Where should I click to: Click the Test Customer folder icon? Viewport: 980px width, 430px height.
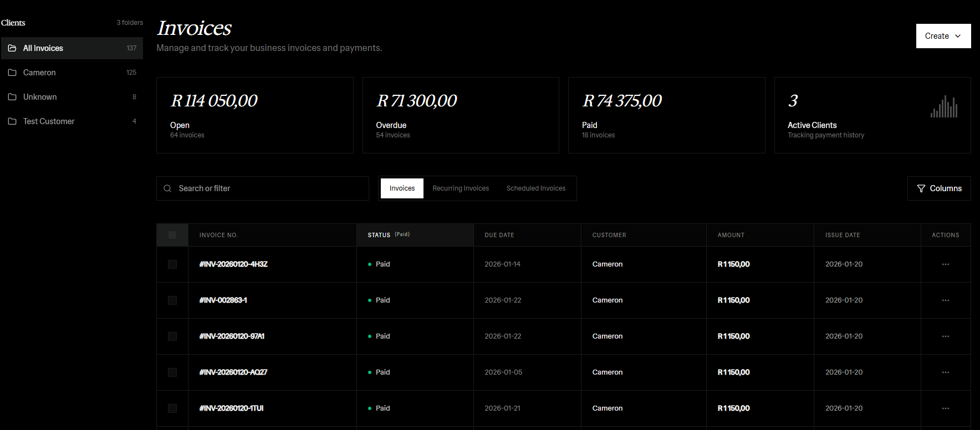point(12,121)
